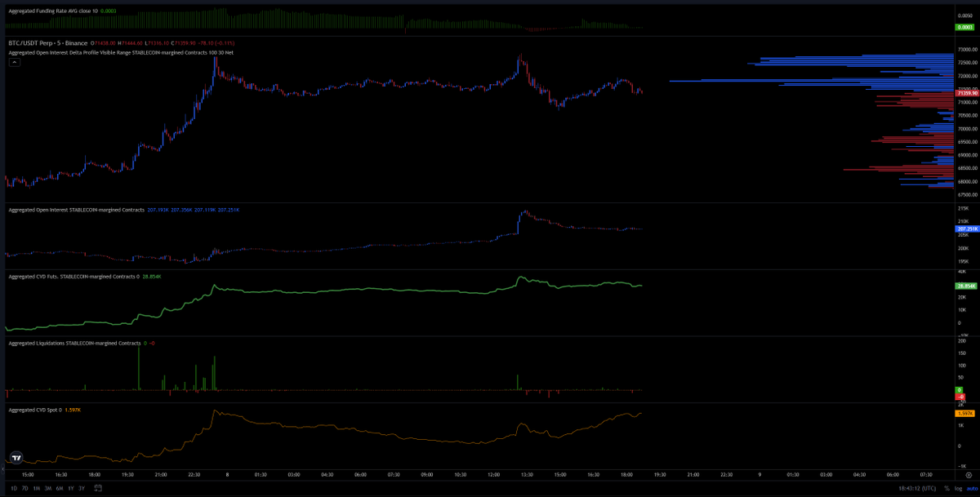Toggle the log scale mode
The height and width of the screenshot is (497, 980).
959,488
